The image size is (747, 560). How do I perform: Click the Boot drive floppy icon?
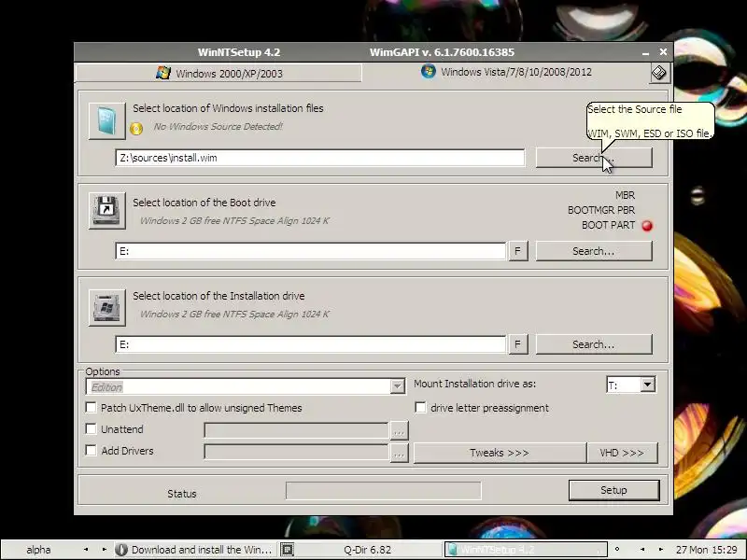107,211
